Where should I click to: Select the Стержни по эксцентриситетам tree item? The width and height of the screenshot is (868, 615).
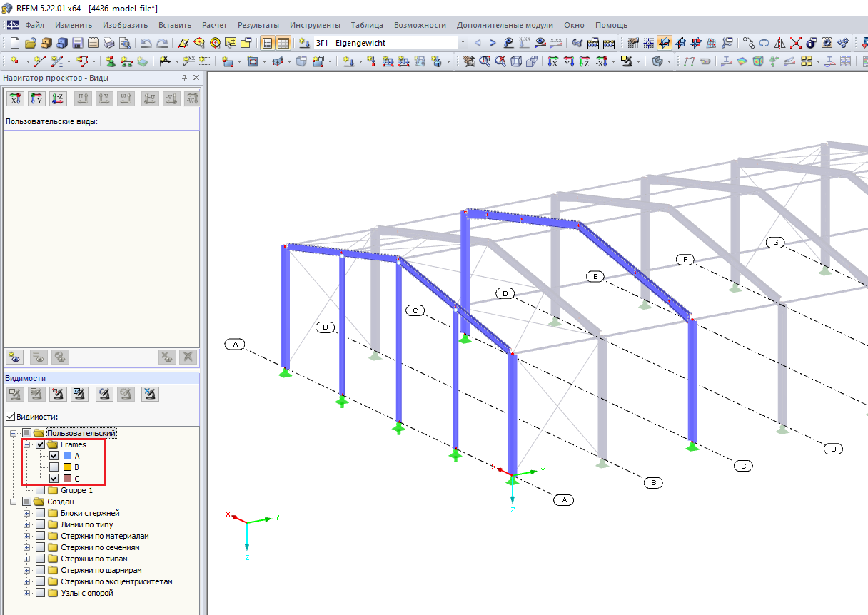tap(116, 581)
